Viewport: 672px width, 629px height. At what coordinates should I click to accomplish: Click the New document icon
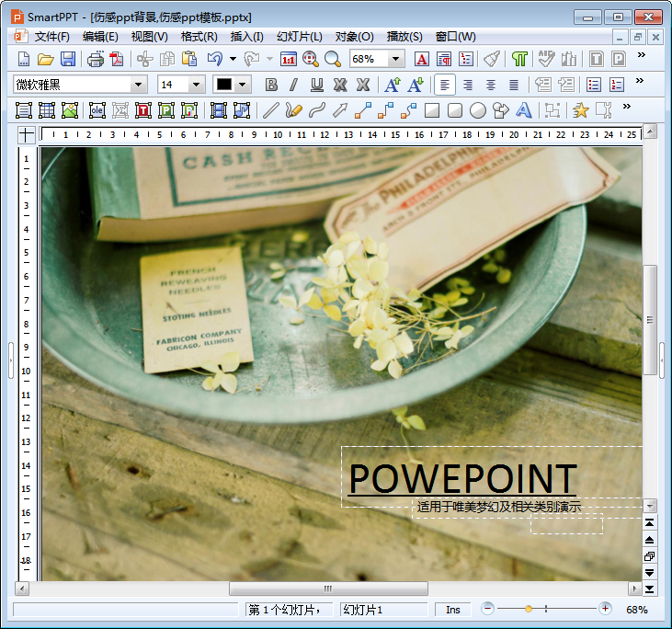pos(24,59)
